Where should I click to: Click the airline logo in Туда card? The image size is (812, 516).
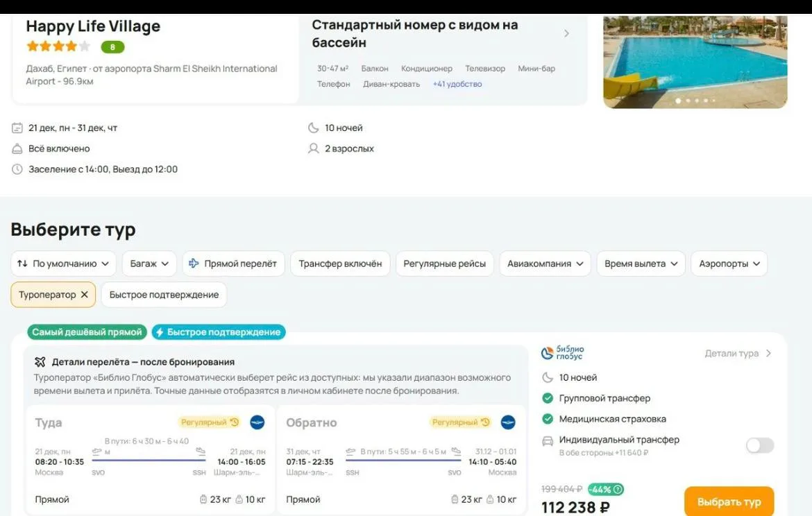(x=257, y=422)
